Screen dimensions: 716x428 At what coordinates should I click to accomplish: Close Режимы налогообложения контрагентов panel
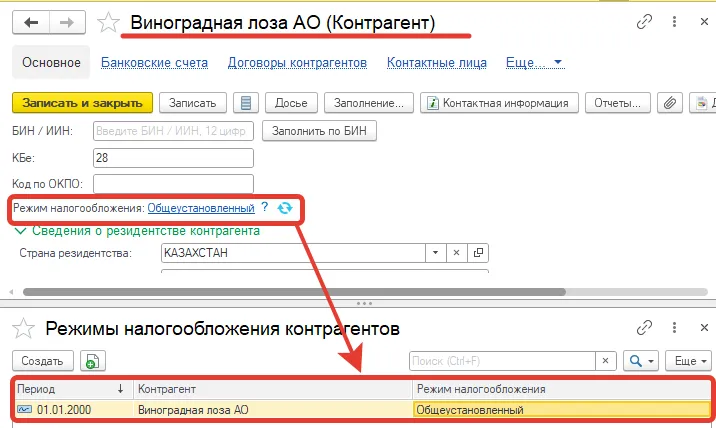pos(704,327)
